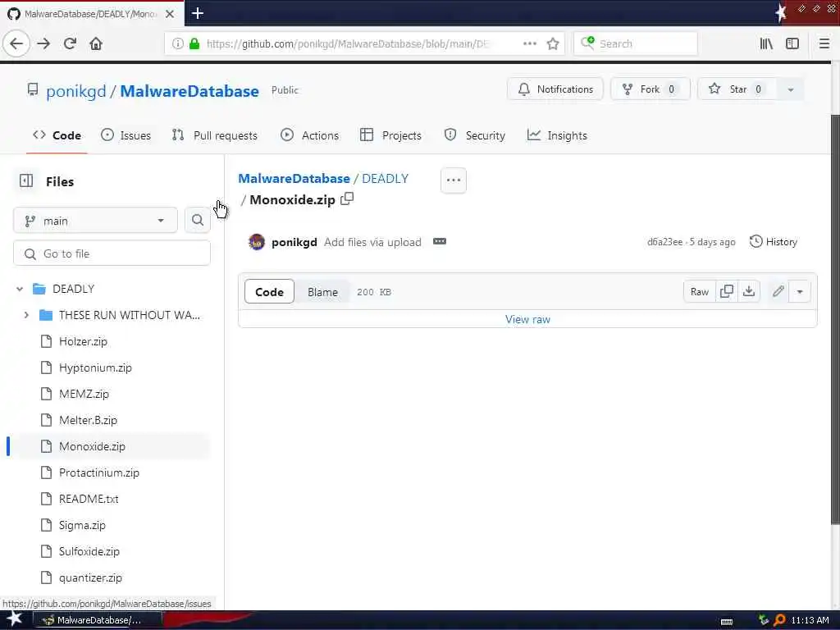
Task: Click the page vertical scrollbar
Action: point(834,319)
